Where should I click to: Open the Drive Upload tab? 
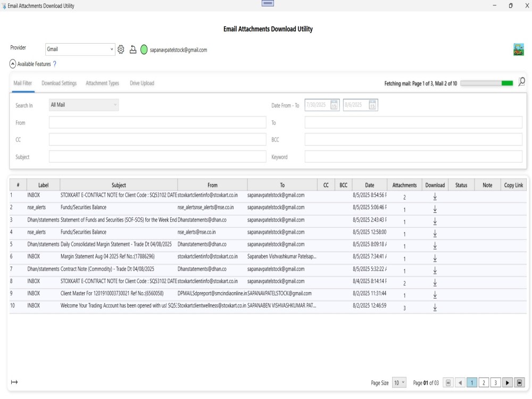(142, 83)
